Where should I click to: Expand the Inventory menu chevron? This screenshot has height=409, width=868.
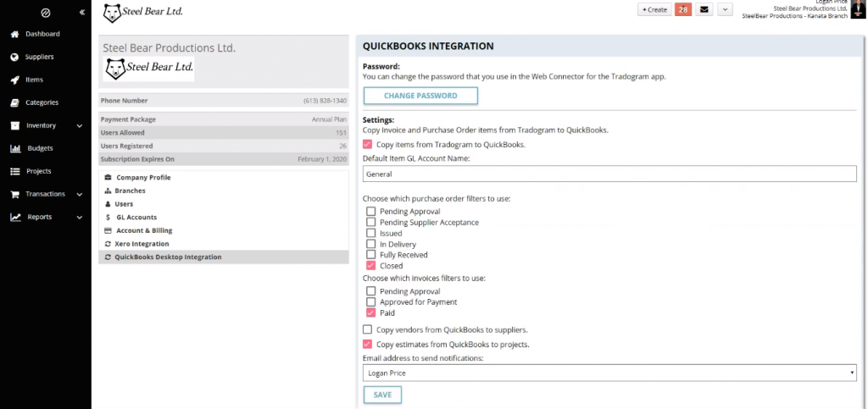(x=80, y=126)
